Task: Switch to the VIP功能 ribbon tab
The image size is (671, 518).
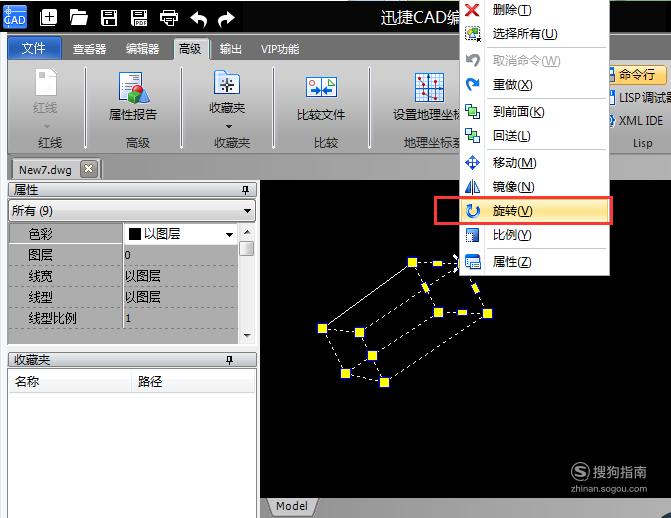Action: (x=280, y=49)
